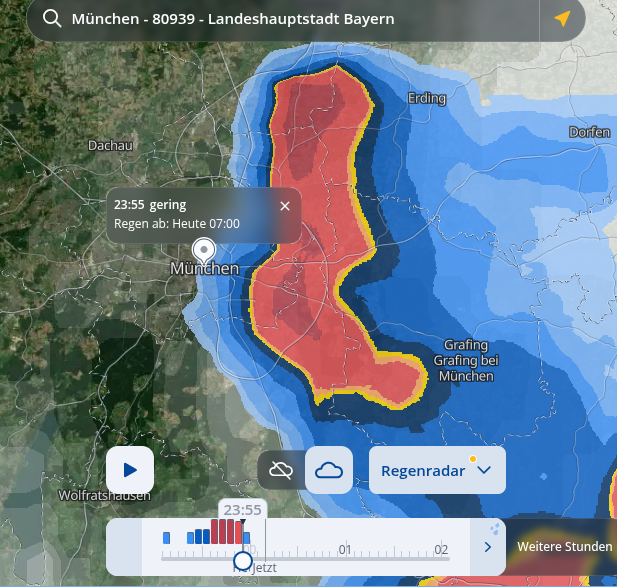Click the Wolfratshausen town label

(x=104, y=495)
